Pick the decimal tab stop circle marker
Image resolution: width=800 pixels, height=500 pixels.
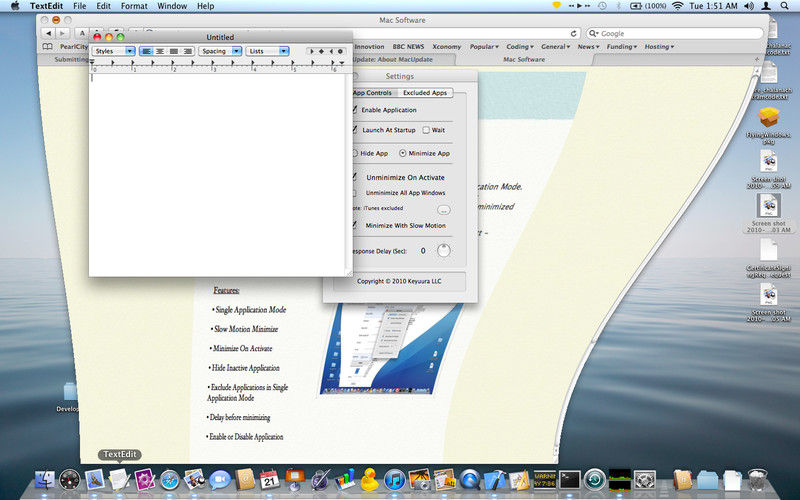coord(340,51)
